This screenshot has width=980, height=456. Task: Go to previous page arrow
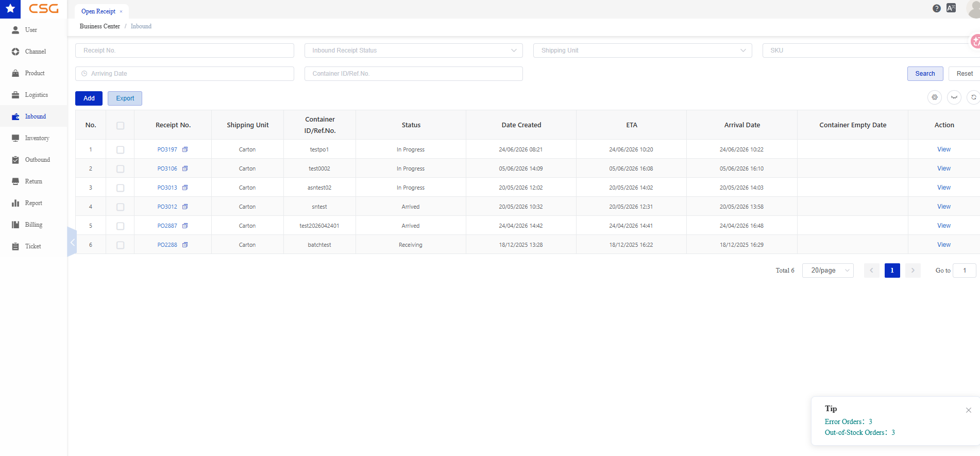tap(872, 271)
